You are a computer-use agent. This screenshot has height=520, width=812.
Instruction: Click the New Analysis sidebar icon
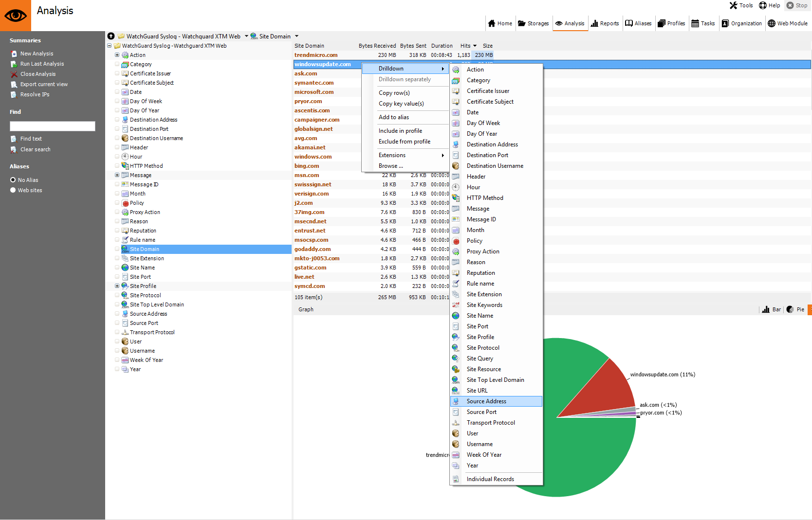[14, 54]
